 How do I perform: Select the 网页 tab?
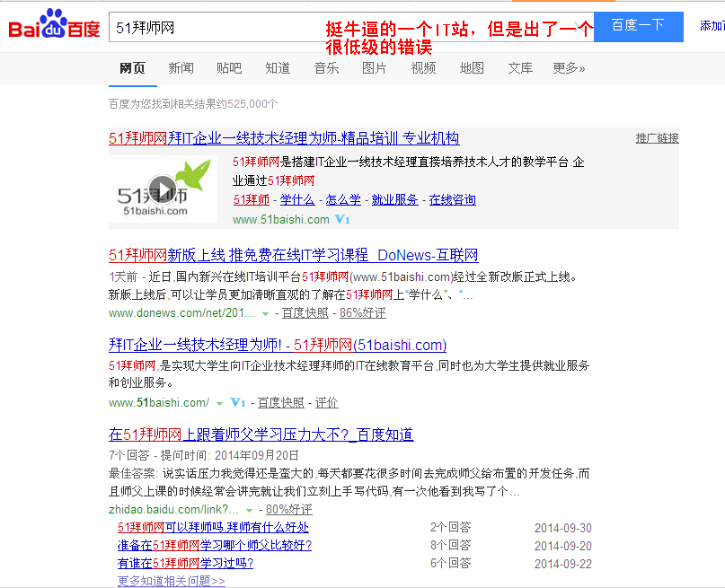coord(133,68)
